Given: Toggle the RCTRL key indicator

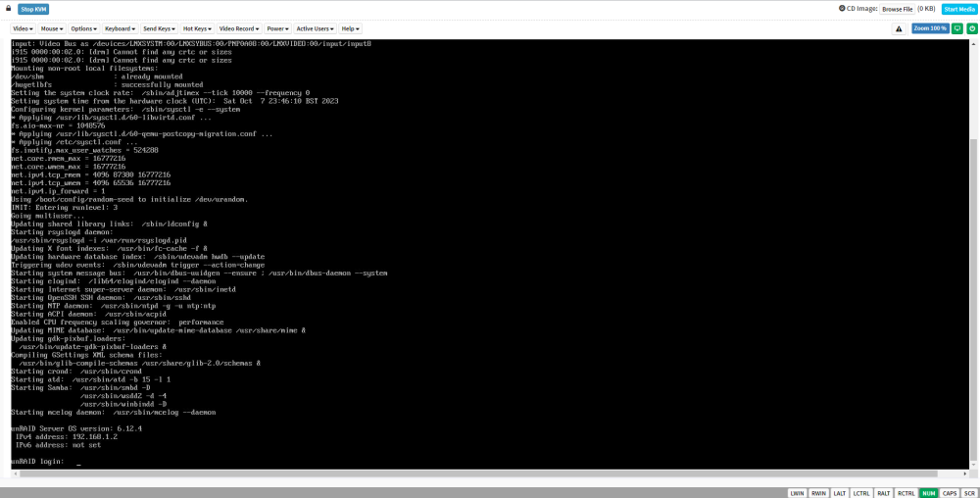Looking at the screenshot, I should click(906, 493).
